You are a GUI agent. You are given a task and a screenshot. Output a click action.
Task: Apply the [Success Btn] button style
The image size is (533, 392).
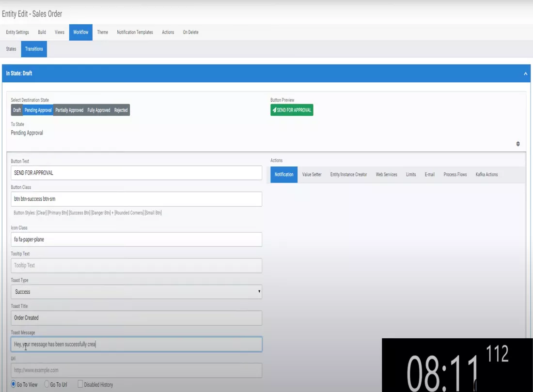coord(79,213)
